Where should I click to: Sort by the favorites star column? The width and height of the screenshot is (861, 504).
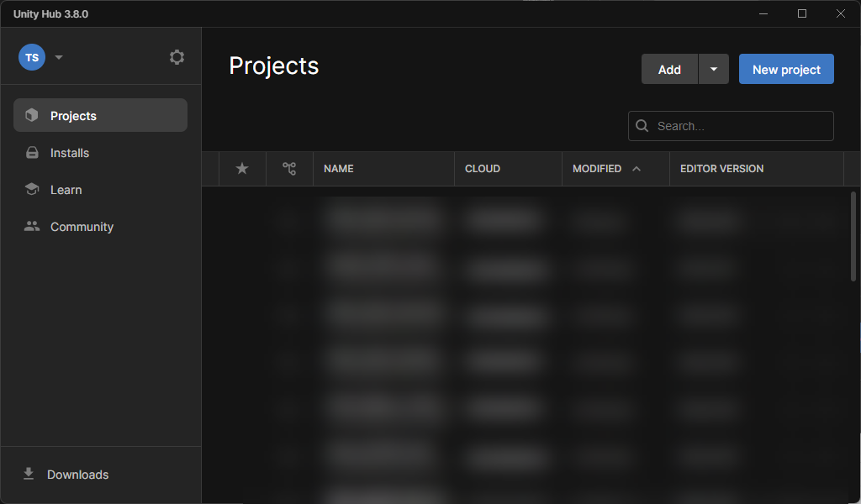pos(242,169)
